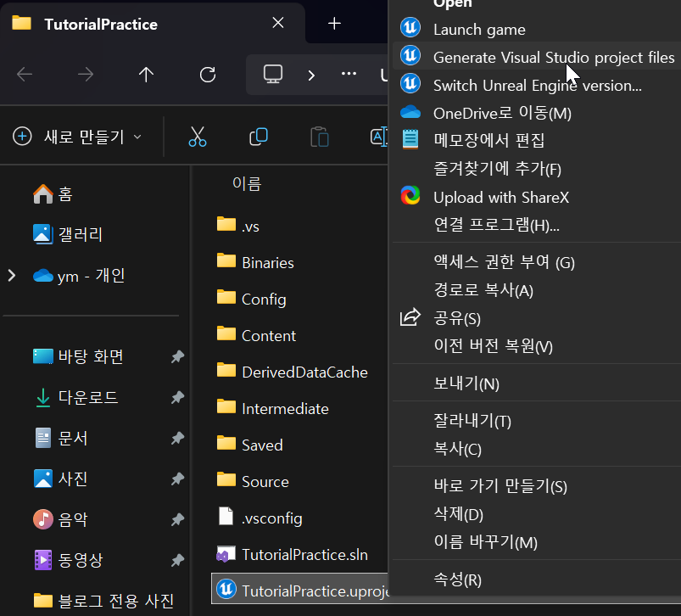Select the Source folder
This screenshot has width=681, height=616.
(253, 481)
